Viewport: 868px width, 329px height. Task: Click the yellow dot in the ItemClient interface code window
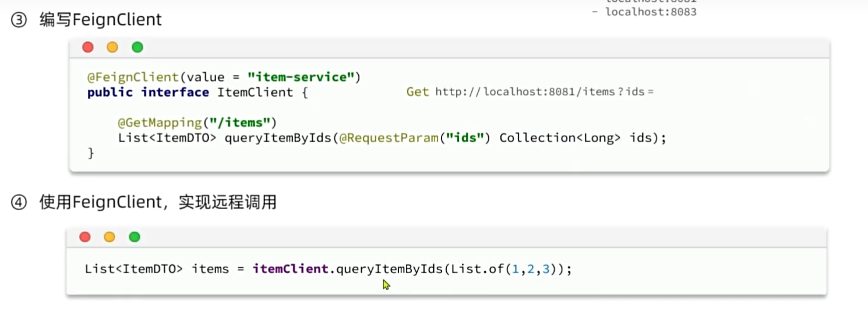112,47
